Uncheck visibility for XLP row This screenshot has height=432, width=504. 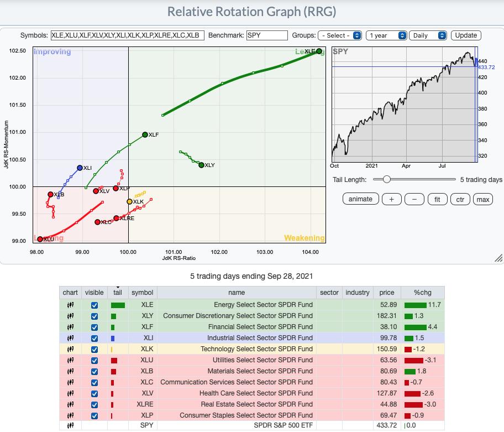(x=94, y=415)
